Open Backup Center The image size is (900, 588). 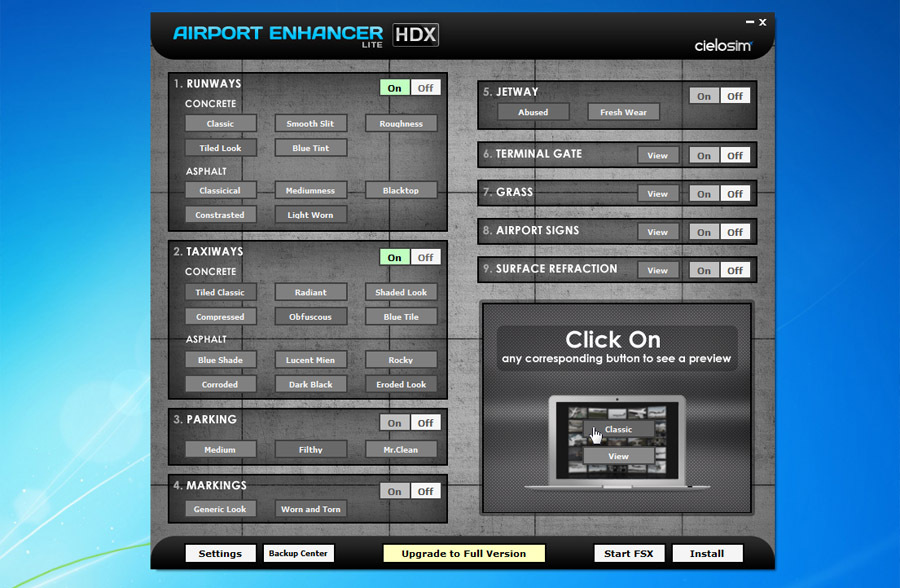point(298,554)
